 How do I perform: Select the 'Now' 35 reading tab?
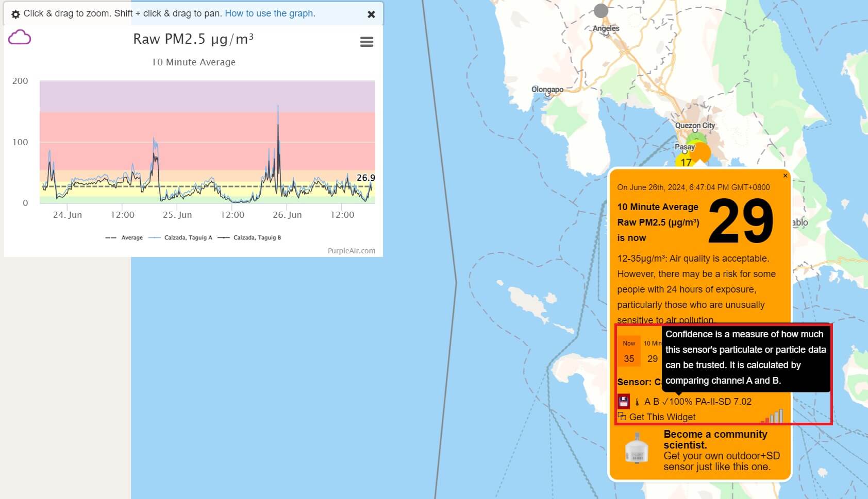[x=629, y=352]
